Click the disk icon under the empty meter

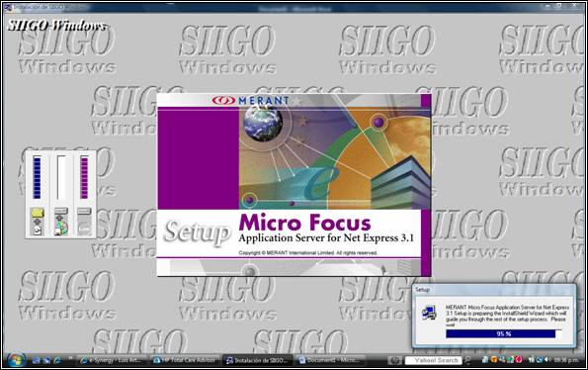coord(61,223)
